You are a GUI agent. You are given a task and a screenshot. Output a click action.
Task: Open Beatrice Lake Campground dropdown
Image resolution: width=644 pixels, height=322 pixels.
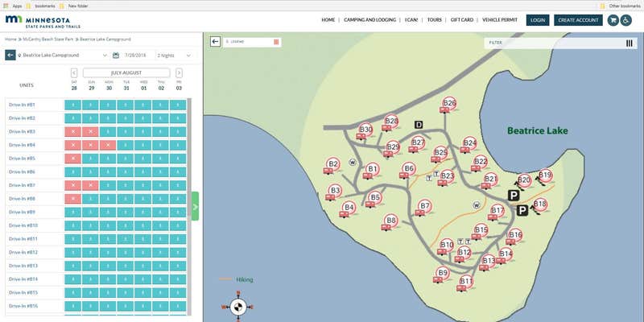(63, 55)
